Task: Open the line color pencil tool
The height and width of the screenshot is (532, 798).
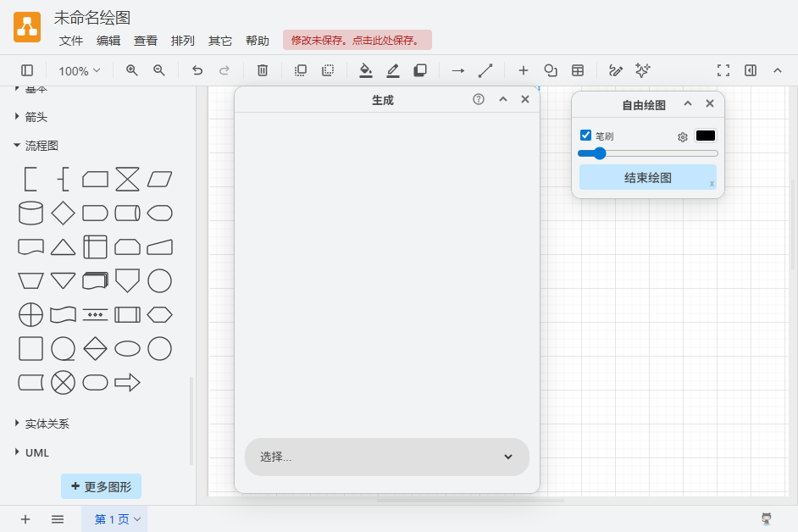Action: pos(393,70)
